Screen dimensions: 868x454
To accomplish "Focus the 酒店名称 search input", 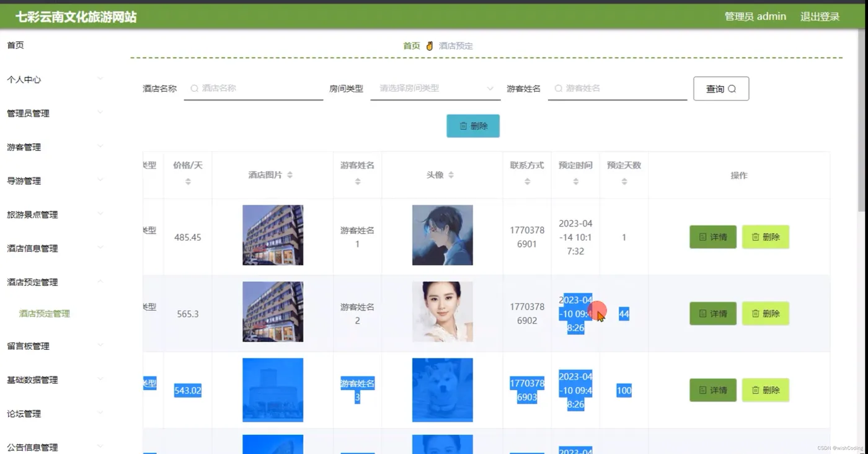I will (x=254, y=89).
